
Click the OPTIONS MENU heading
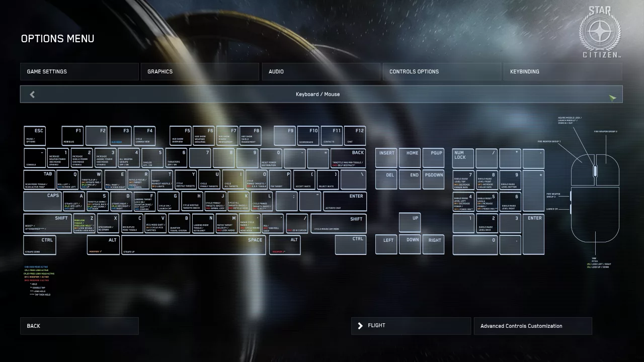(x=57, y=39)
